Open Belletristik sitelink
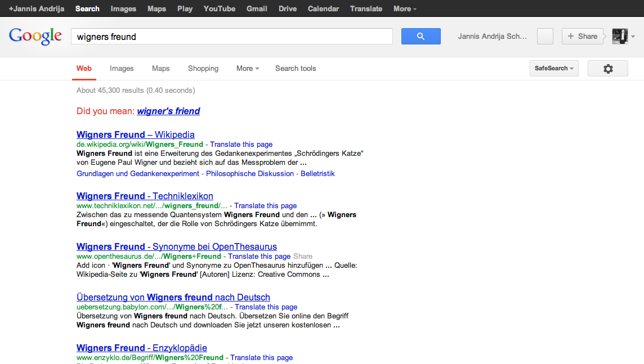This screenshot has width=644, height=364. coord(317,174)
